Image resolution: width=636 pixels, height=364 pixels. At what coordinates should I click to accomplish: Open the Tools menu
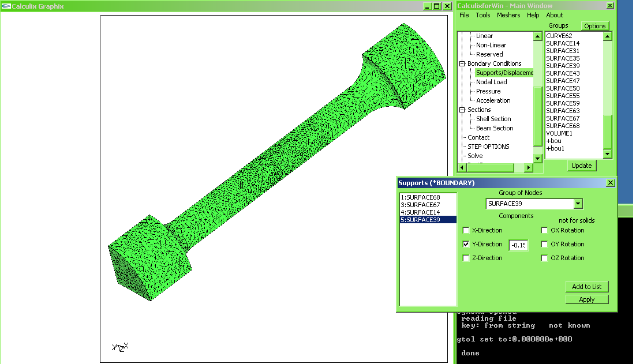tap(483, 15)
